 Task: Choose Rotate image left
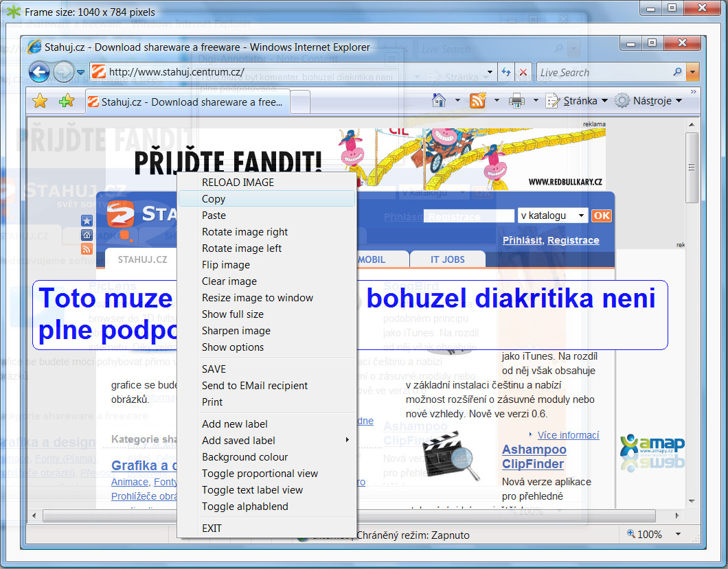(x=266, y=248)
